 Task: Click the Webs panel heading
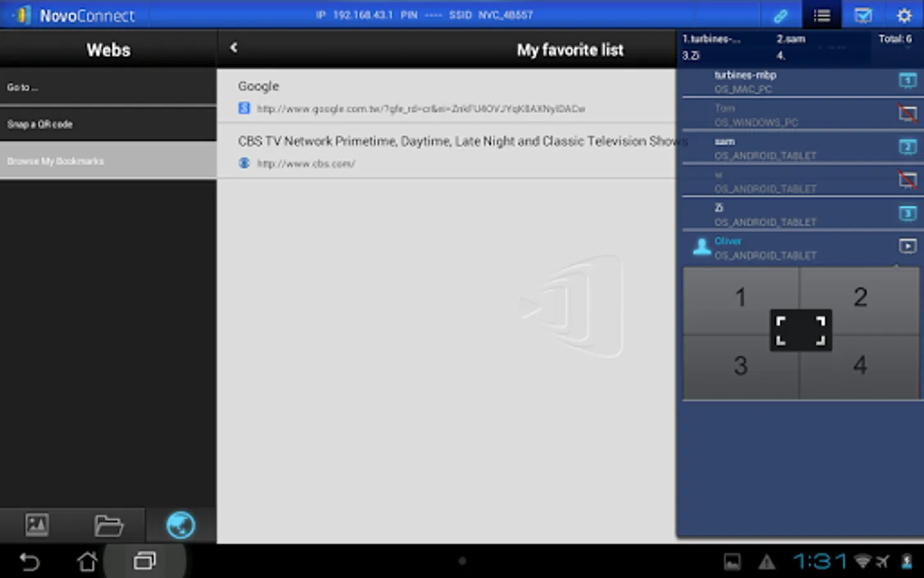click(x=108, y=49)
